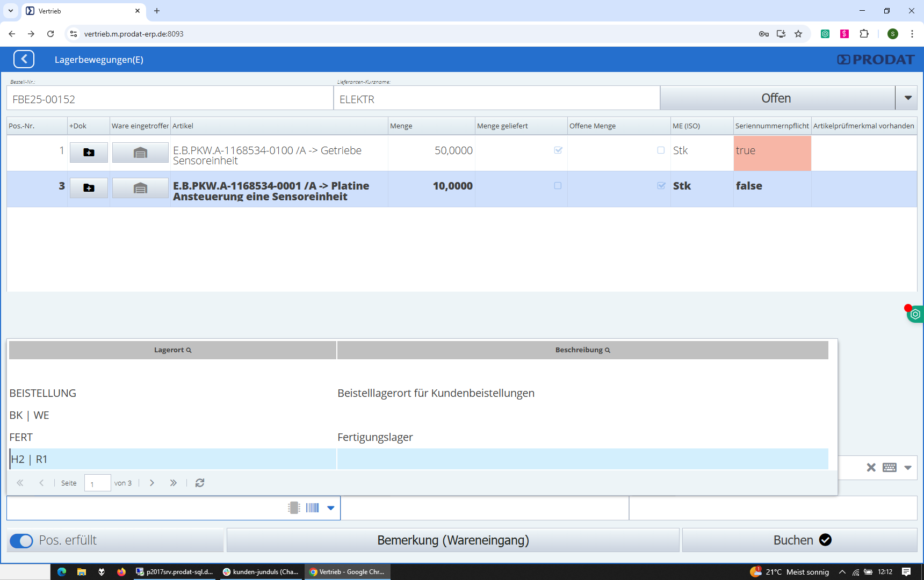The image size is (924, 580).
Task: Refresh the Lagerort list
Action: pyautogui.click(x=200, y=483)
